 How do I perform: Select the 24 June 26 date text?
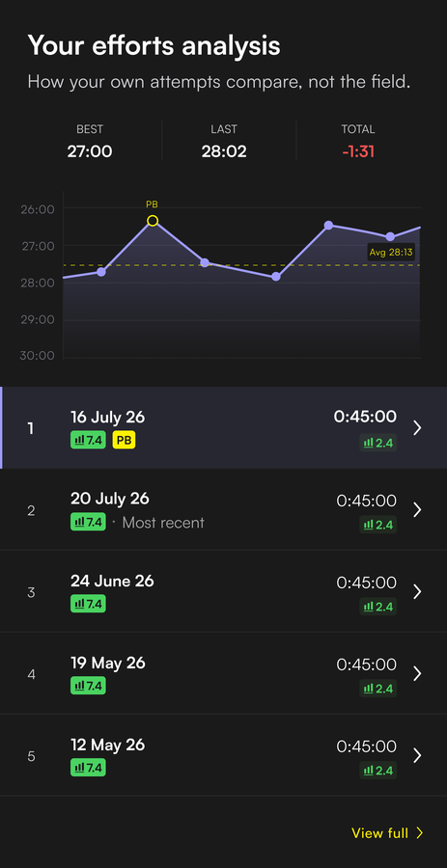[112, 581]
